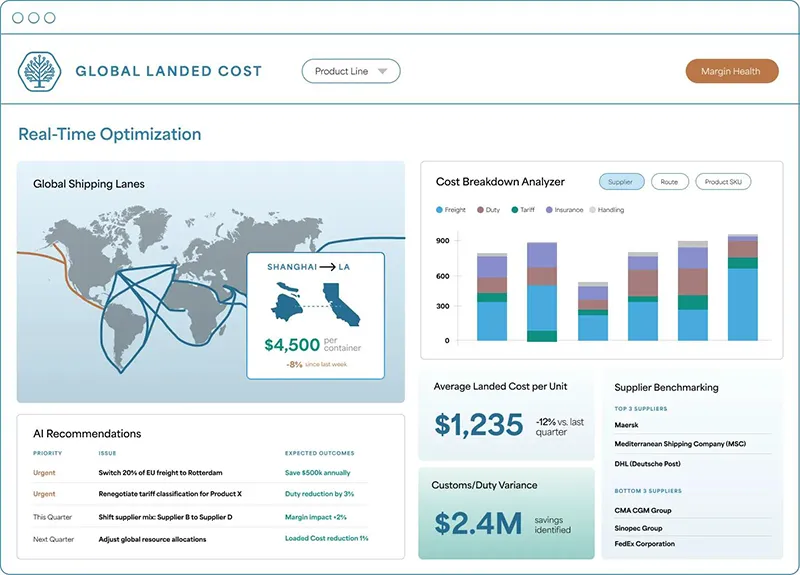Select 'Shift supplier mix: Supplier B to Supplier D'

(165, 517)
